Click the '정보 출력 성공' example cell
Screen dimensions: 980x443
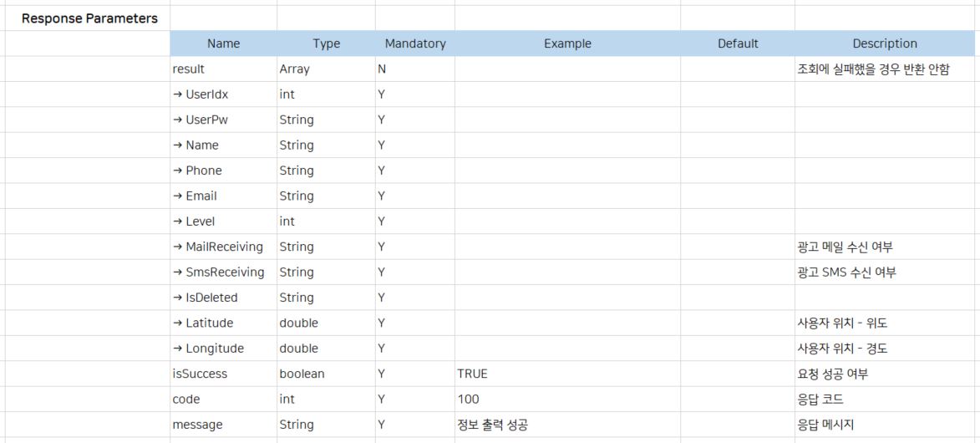pyautogui.click(x=567, y=425)
